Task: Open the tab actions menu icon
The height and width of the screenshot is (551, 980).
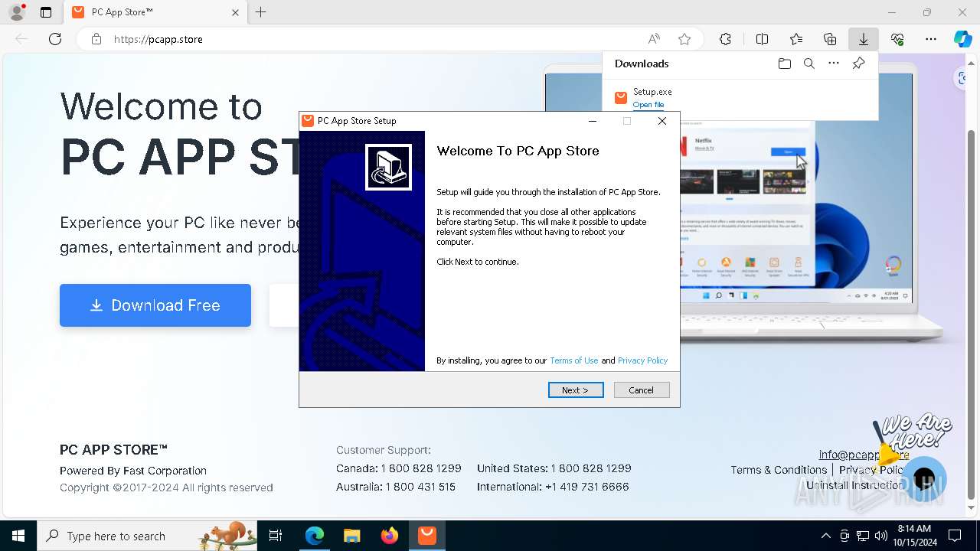Action: (x=46, y=12)
